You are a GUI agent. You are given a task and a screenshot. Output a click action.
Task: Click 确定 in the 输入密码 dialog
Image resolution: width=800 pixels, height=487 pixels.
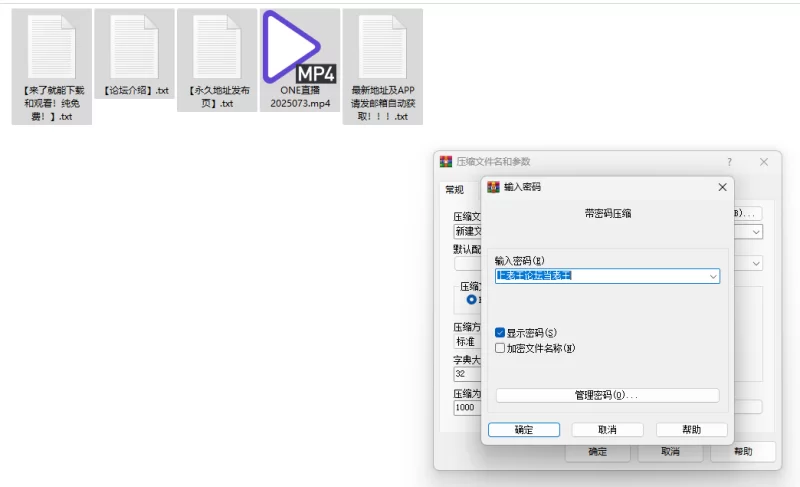(x=524, y=430)
